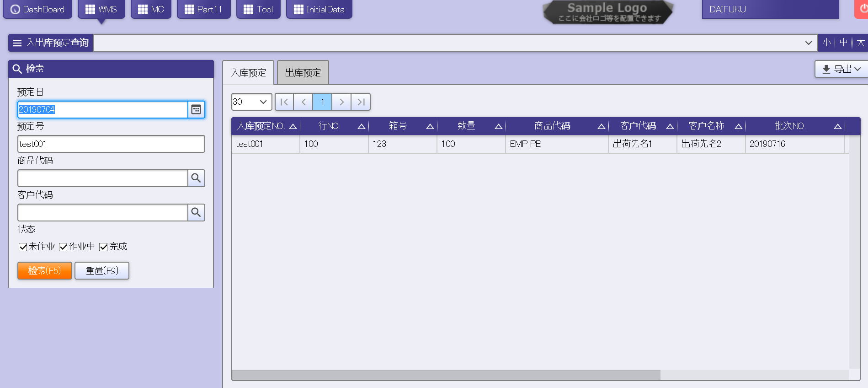Viewport: 868px width, 388px height.
Task: Go to the next results page
Action: coord(341,102)
